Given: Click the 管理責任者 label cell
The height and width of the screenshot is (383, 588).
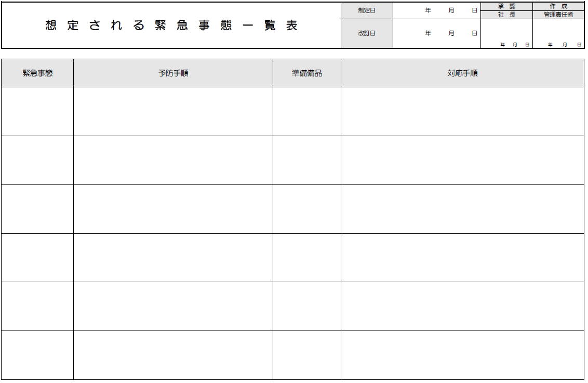Looking at the screenshot, I should point(558,15).
